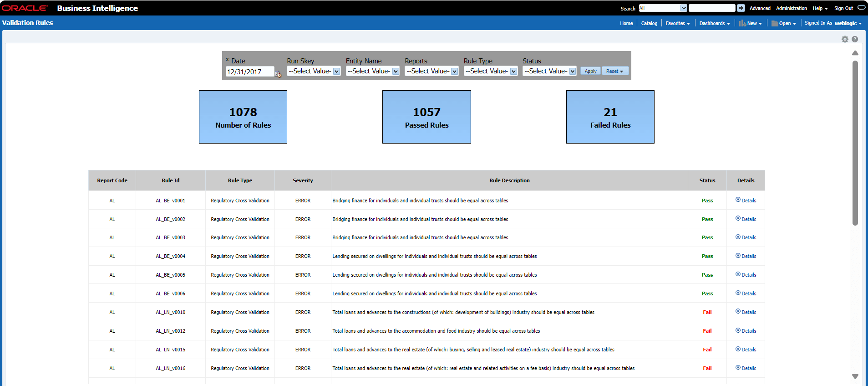Click the New analysis chart icon

pos(742,23)
